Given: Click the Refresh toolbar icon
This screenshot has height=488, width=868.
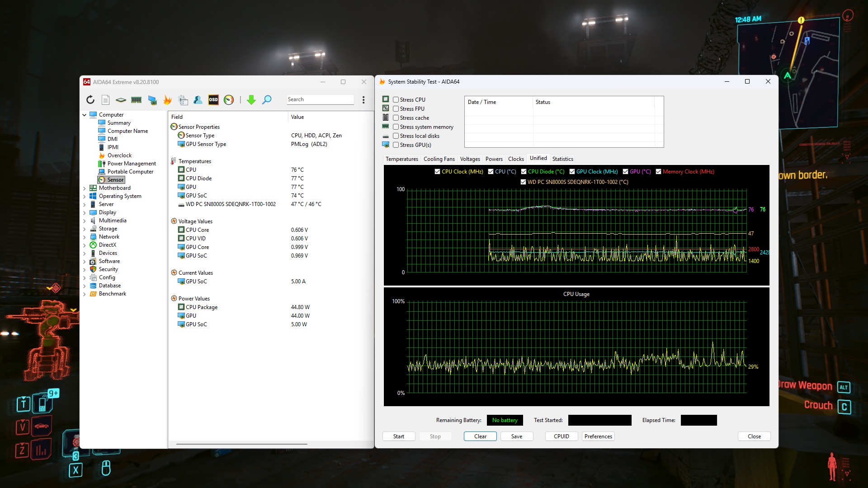Looking at the screenshot, I should coord(90,100).
